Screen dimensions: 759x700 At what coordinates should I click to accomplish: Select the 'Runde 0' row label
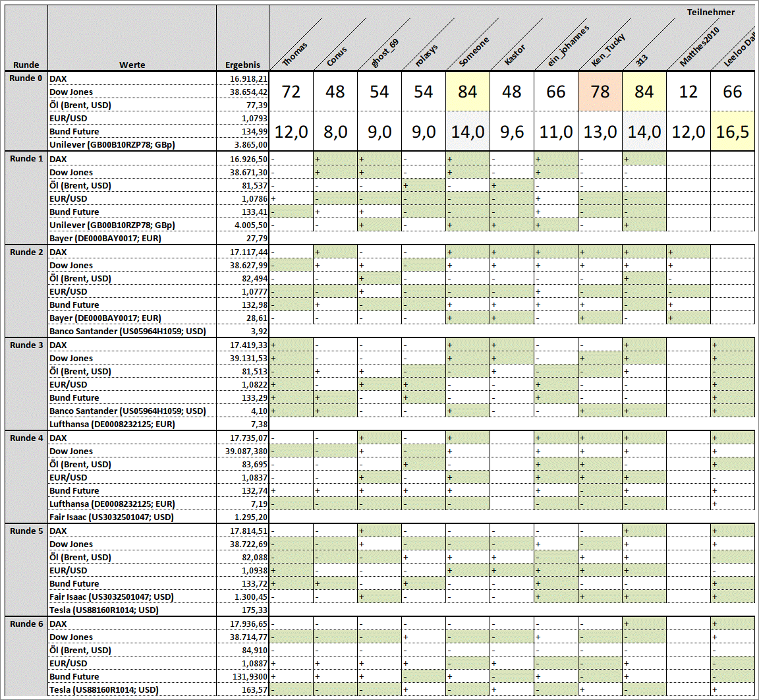pyautogui.click(x=26, y=78)
